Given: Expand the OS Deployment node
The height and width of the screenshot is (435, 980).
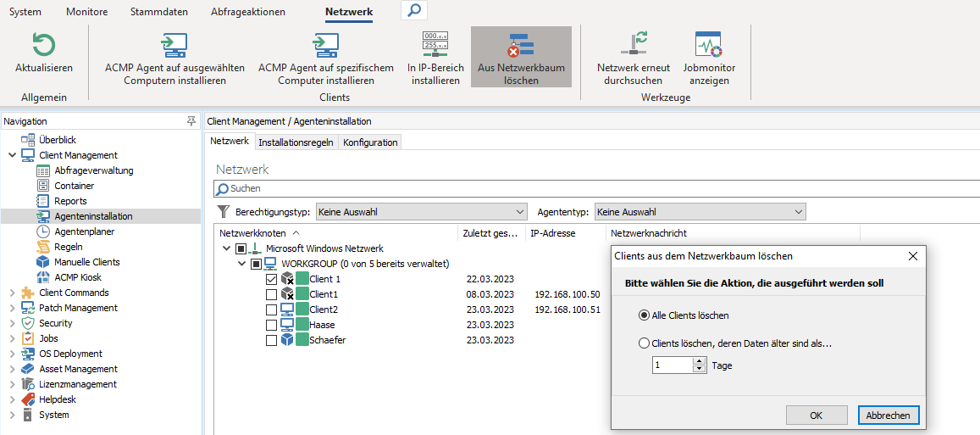Looking at the screenshot, I should (x=13, y=354).
